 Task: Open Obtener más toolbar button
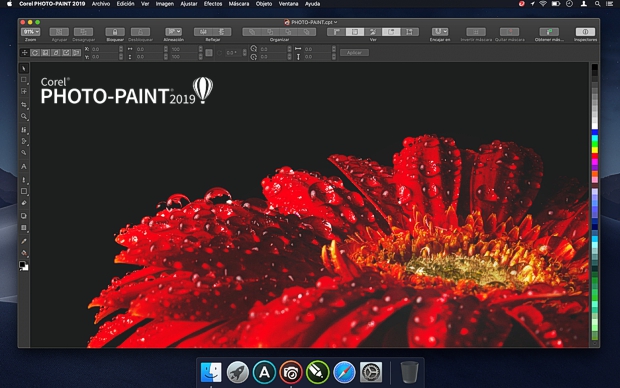pyautogui.click(x=549, y=32)
